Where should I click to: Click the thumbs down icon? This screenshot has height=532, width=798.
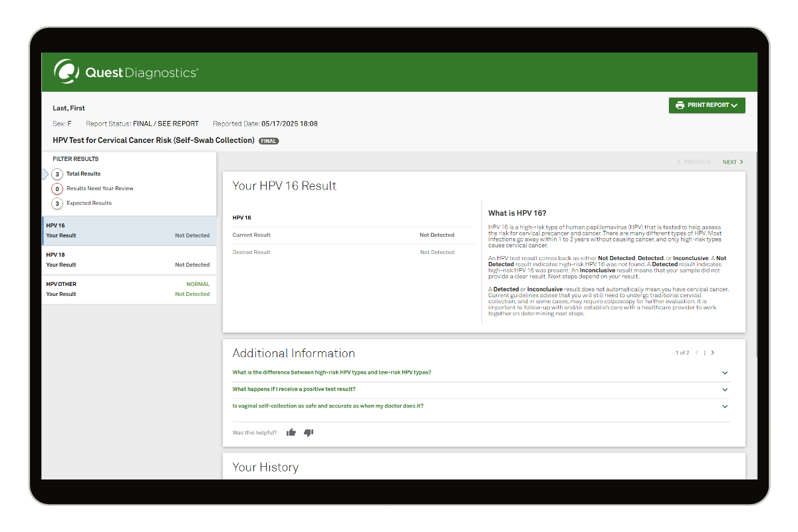tap(308, 433)
